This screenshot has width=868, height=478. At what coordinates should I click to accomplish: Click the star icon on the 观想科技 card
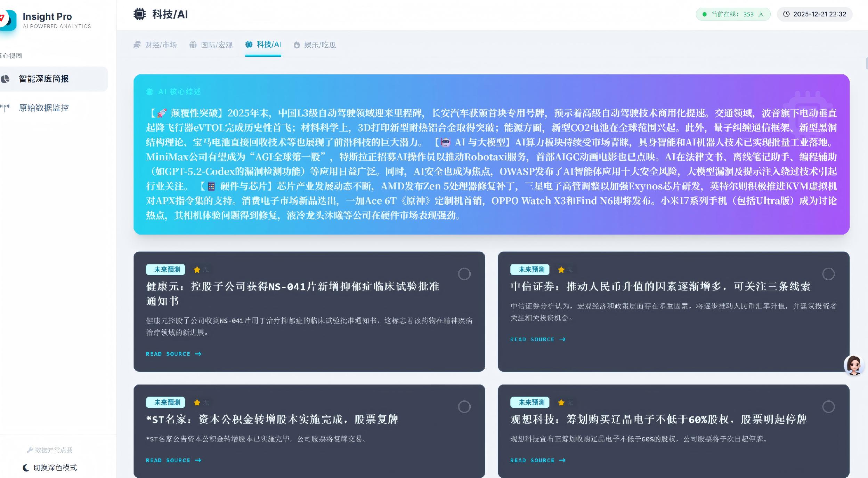point(561,403)
